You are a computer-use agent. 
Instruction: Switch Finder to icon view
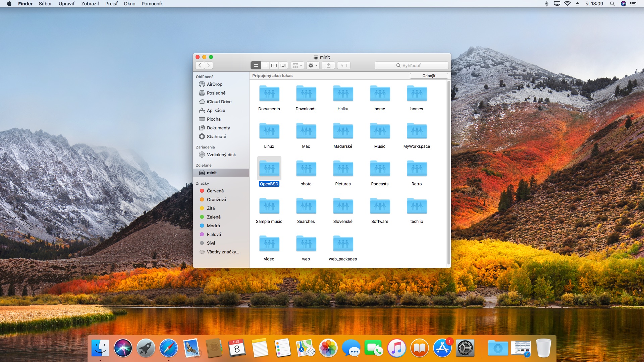point(256,65)
